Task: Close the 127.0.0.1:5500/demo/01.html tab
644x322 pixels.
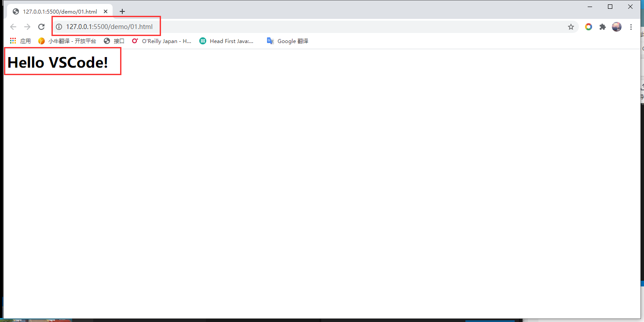Action: [x=106, y=11]
